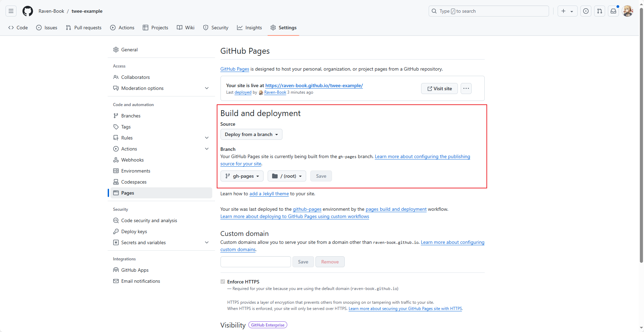
Task: Open the Security tab
Action: pos(216,28)
